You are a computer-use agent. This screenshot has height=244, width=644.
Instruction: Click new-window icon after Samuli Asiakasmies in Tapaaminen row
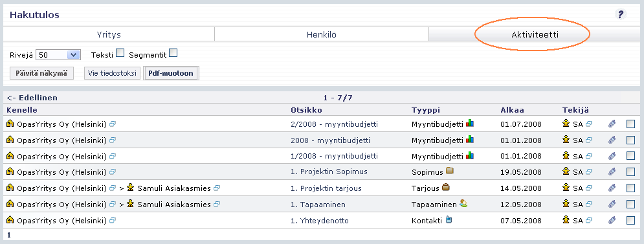(x=217, y=204)
